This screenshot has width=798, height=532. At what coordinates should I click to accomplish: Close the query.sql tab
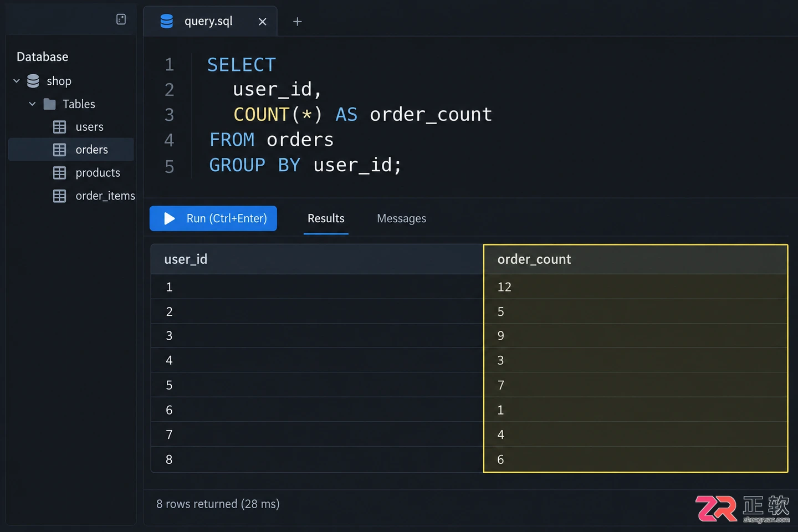point(262,22)
